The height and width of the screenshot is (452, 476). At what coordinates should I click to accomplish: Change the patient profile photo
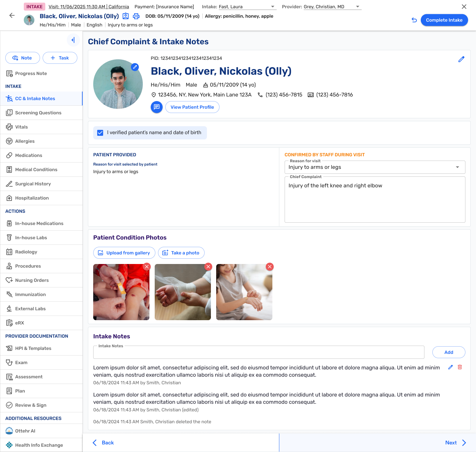[135, 67]
